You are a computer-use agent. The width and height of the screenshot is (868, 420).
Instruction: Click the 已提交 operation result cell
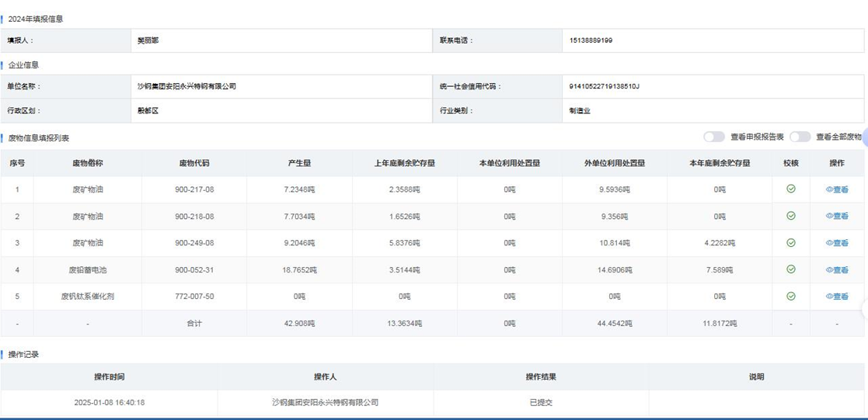point(541,402)
